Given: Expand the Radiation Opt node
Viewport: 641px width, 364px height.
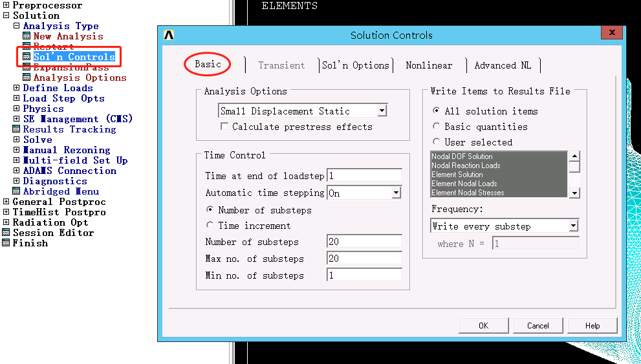Looking at the screenshot, I should [x=6, y=222].
